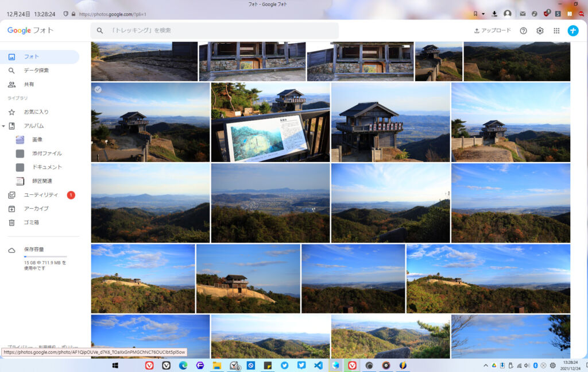
Task: Open the browser profile avatar
Action: click(508, 14)
